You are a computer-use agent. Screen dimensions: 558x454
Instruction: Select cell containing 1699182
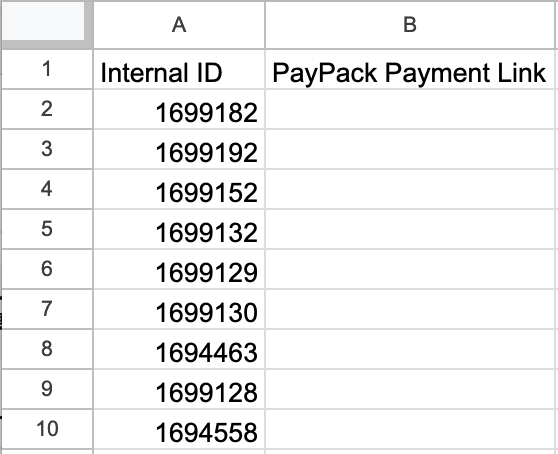pos(179,109)
